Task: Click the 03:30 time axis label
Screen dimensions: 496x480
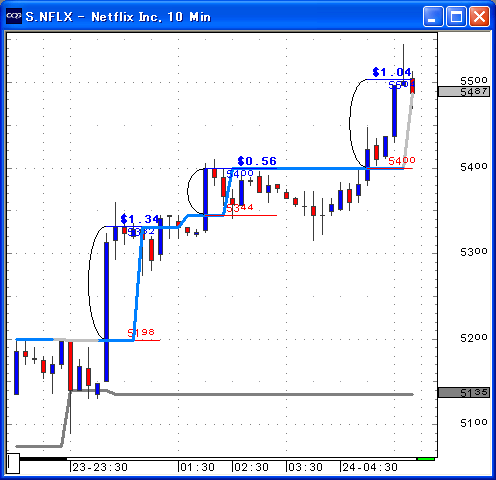Action: pyautogui.click(x=305, y=467)
